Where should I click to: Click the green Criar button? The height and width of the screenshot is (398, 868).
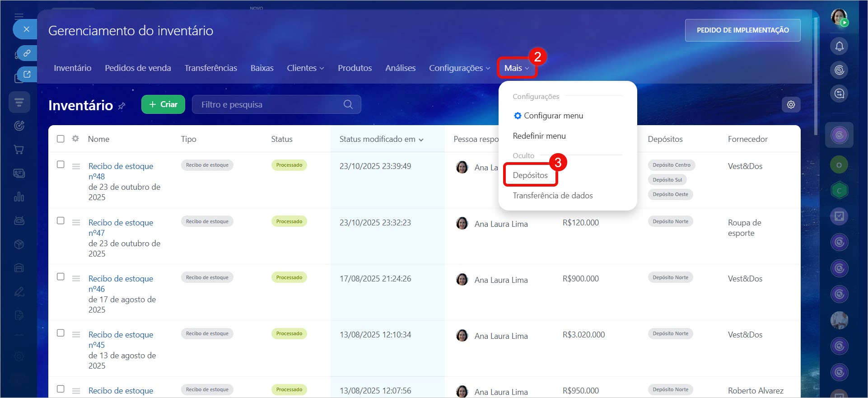click(163, 104)
